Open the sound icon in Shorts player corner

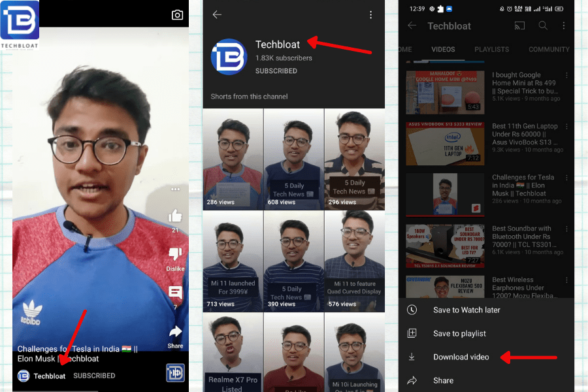pyautogui.click(x=175, y=373)
